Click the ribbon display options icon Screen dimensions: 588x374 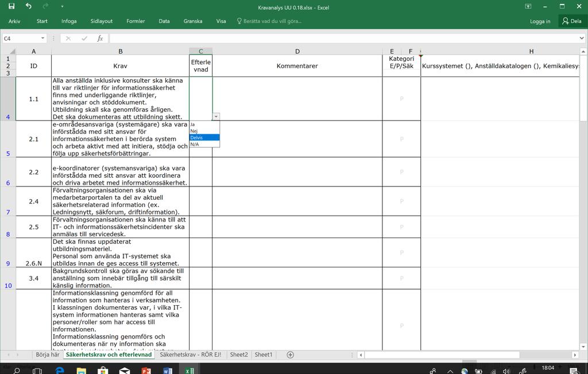tap(528, 6)
